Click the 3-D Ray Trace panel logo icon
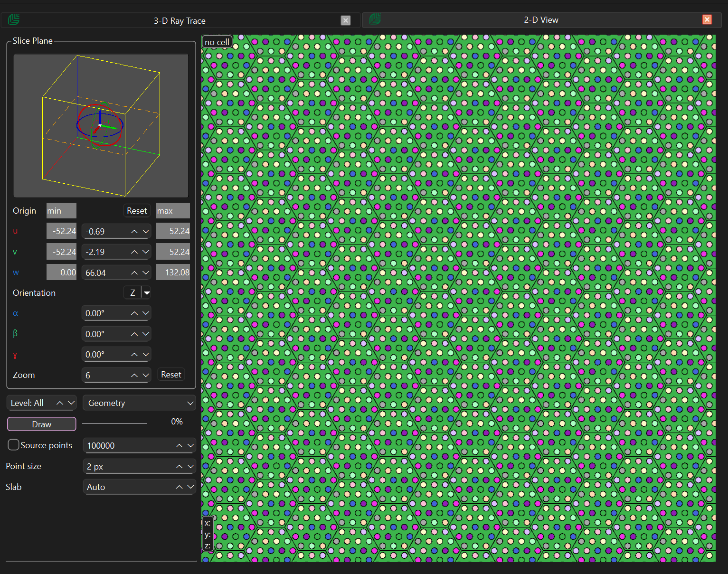 pyautogui.click(x=13, y=20)
